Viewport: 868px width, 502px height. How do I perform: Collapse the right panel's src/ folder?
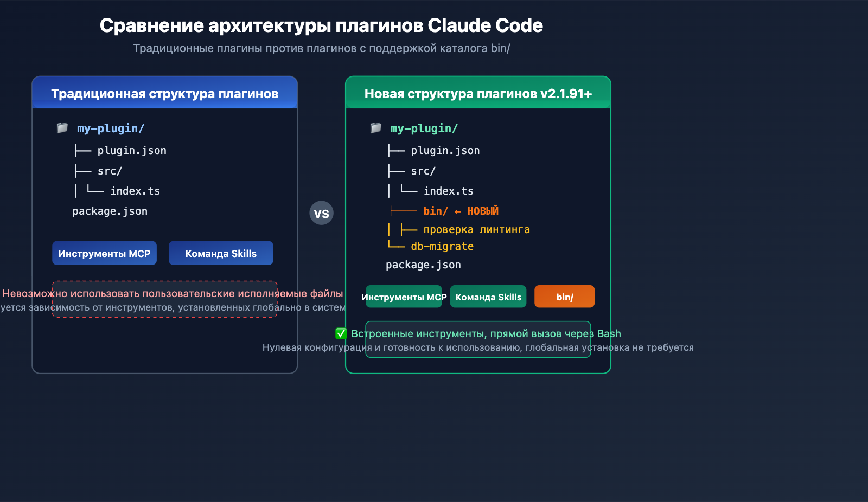coord(423,170)
